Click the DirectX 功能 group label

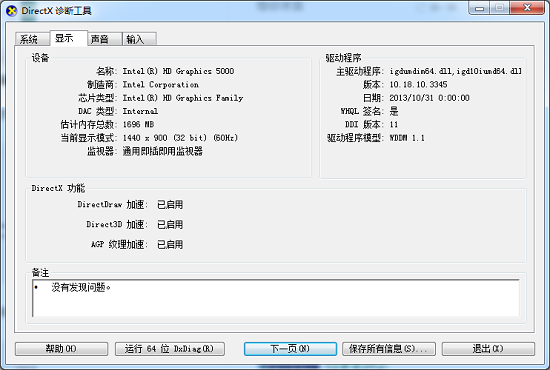coord(58,188)
